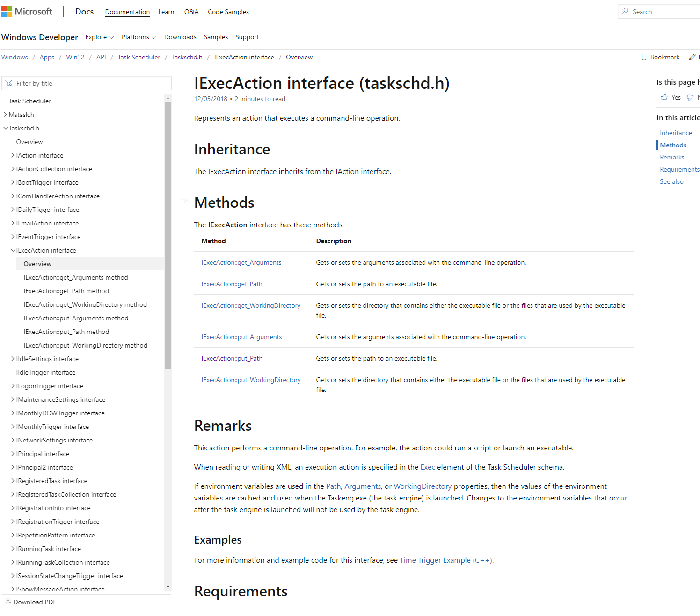Expand the Mstask.h tree node
Viewport: 700px width, 616px height.
pos(5,115)
